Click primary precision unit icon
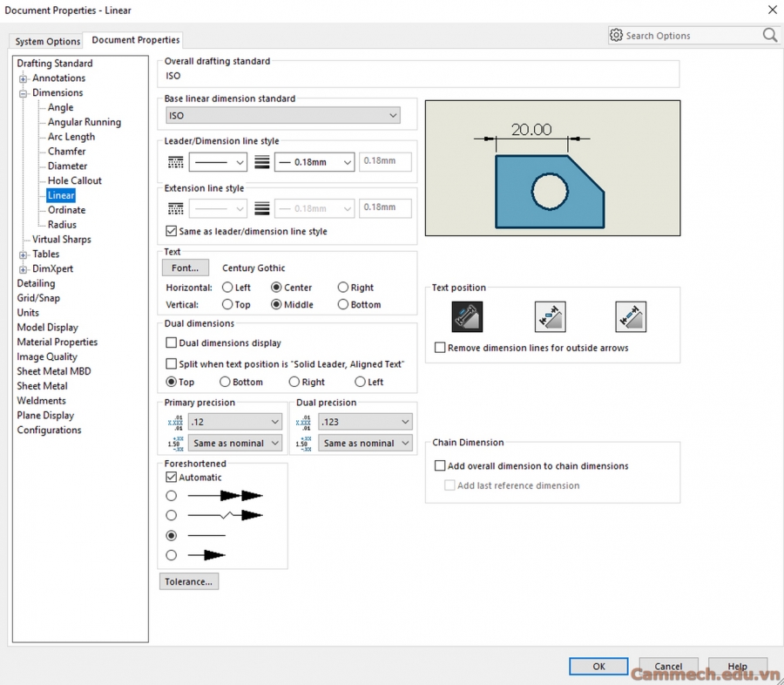The height and width of the screenshot is (685, 784). pos(175,423)
